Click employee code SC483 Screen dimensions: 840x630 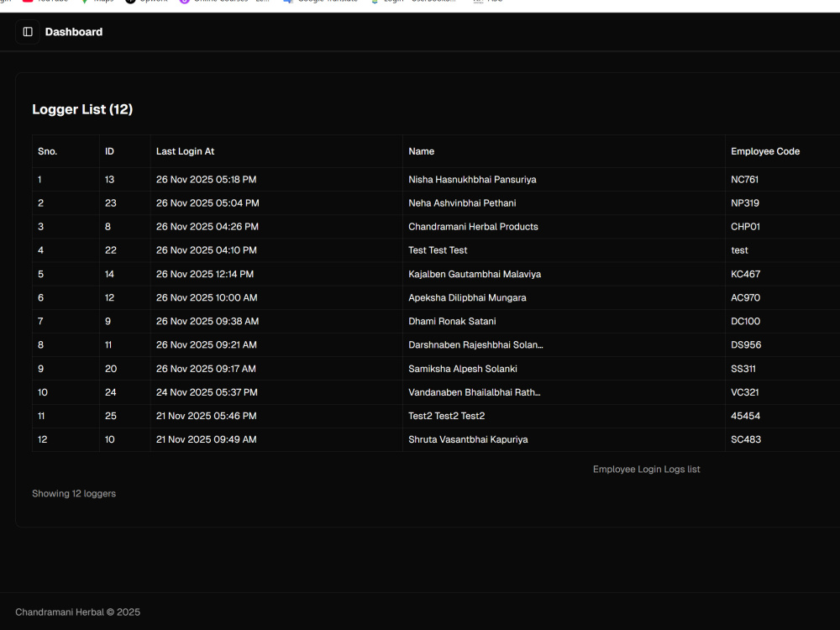coord(746,439)
